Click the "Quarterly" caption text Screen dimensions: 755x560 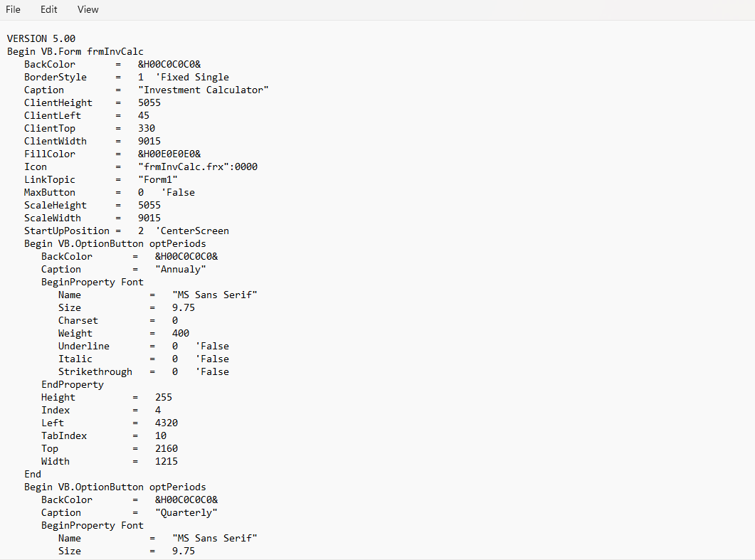[x=186, y=512]
